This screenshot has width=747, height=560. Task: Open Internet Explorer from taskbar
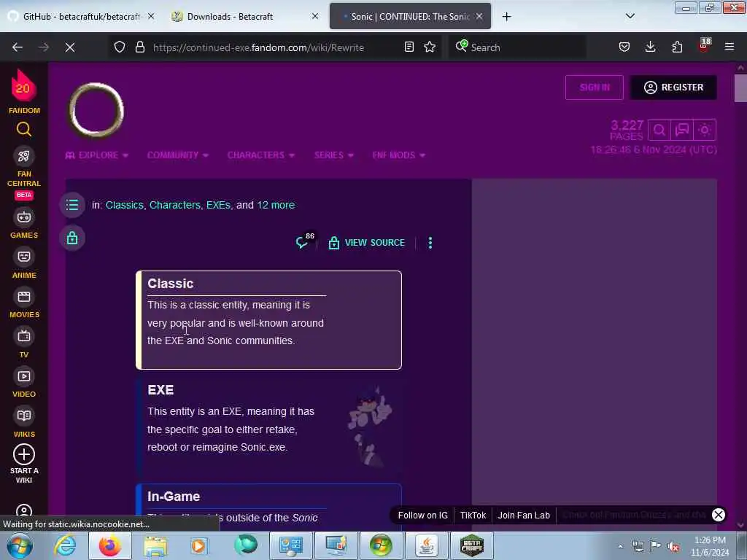point(65,545)
